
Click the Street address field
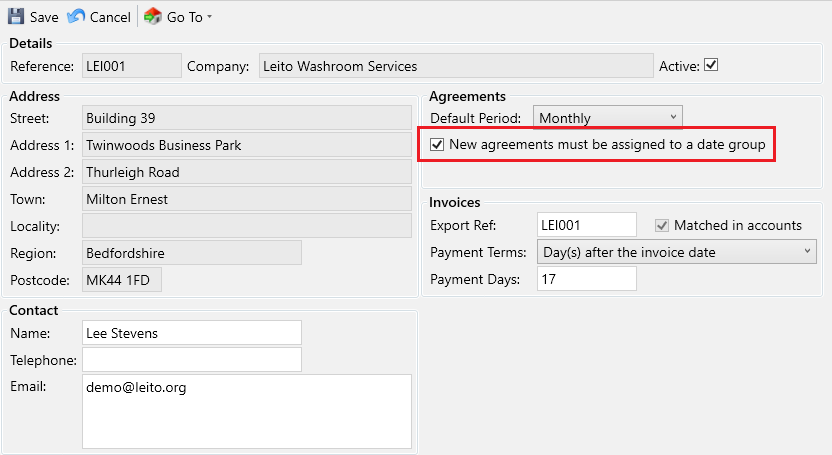[246, 118]
